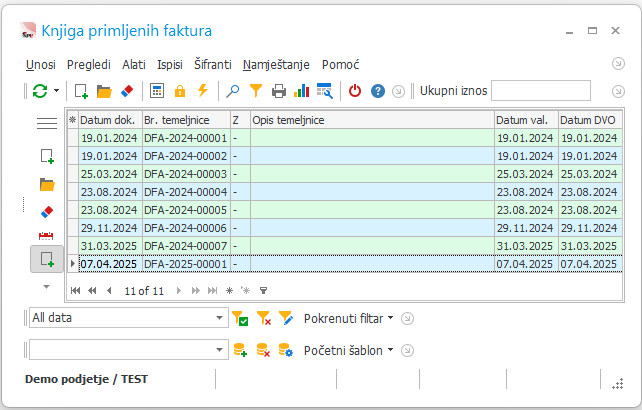Screen dimensions: 642x410
Task: Click the Z column header
Action: click(x=240, y=120)
